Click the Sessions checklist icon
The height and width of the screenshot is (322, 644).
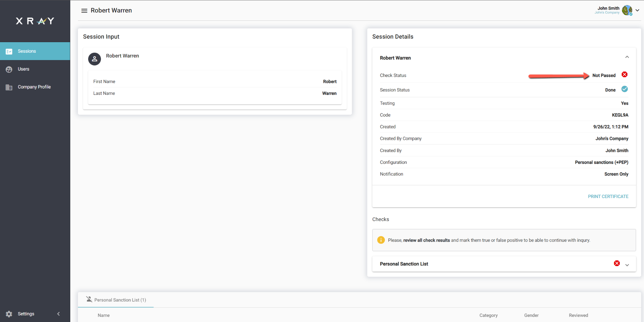(9, 51)
